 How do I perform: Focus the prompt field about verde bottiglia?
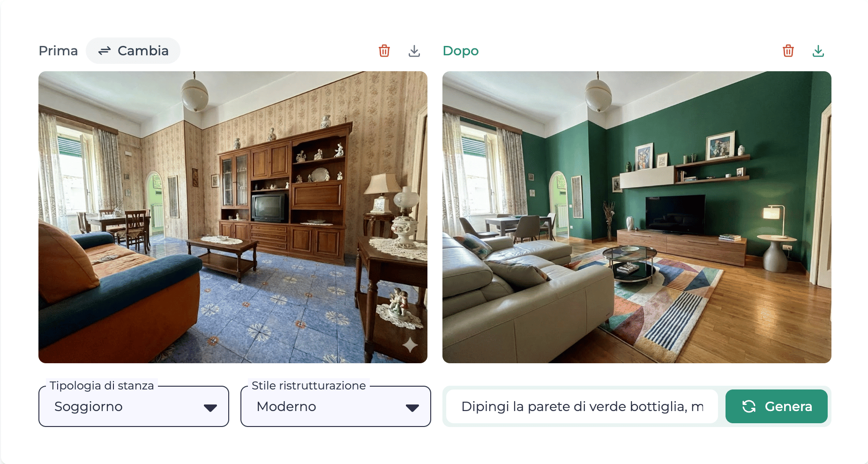click(582, 406)
